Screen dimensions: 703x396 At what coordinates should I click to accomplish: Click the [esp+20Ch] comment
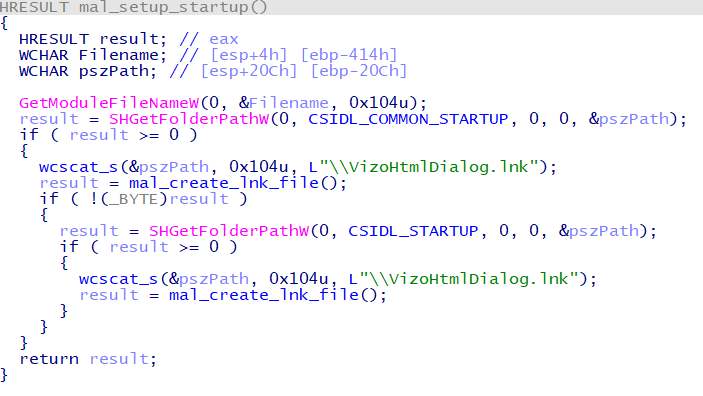tap(249, 71)
